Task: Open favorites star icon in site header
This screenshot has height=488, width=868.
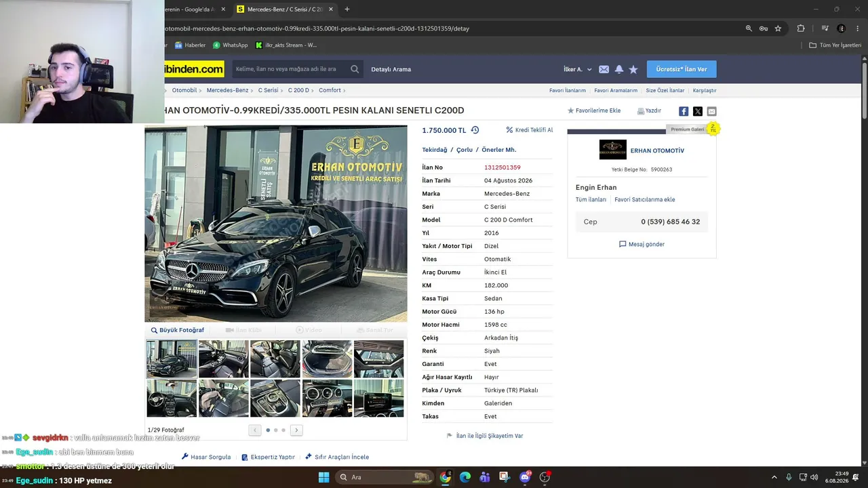Action: 633,69
